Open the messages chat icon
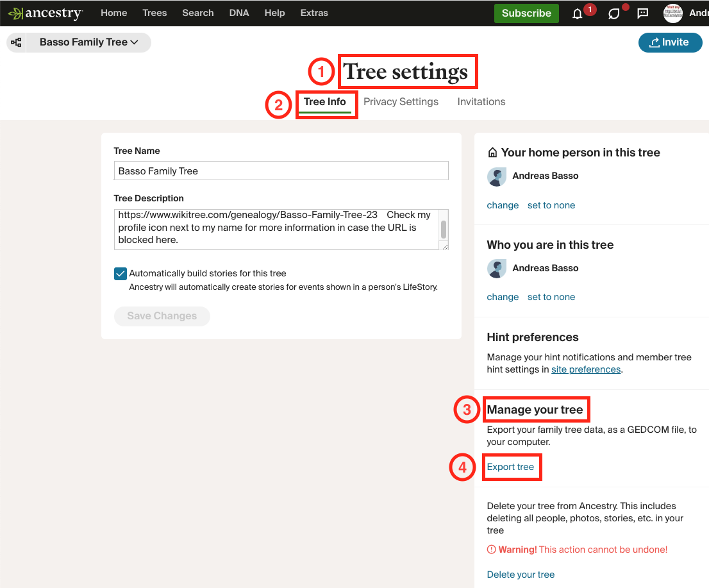 [x=642, y=13]
